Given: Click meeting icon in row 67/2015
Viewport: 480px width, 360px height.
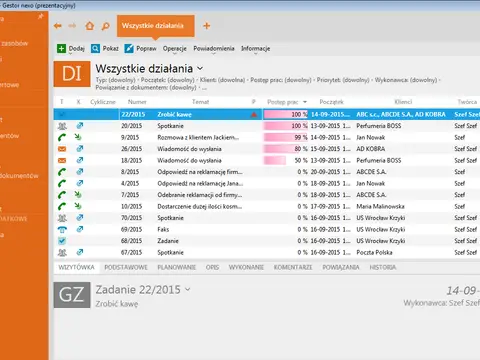Looking at the screenshot, I should click(x=62, y=252).
